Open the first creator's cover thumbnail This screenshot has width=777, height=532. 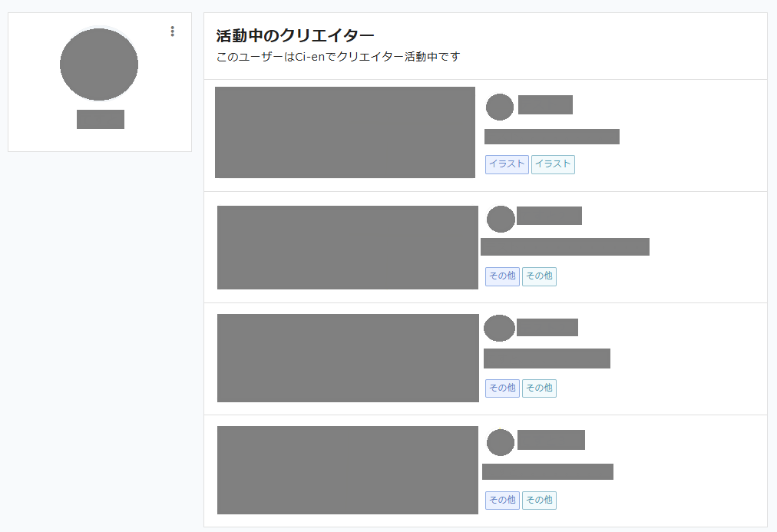click(x=345, y=132)
